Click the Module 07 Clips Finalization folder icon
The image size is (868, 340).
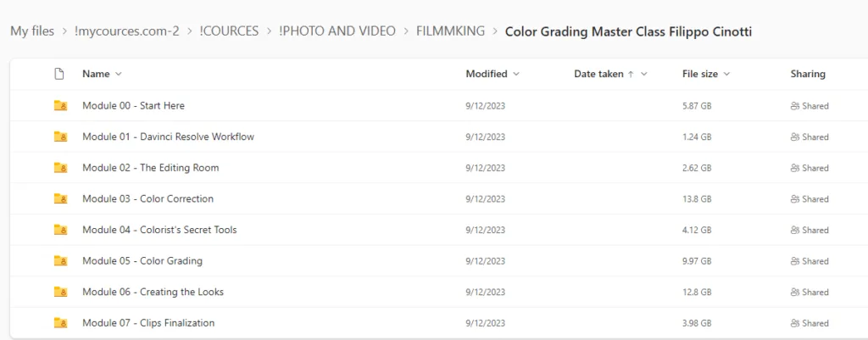60,323
